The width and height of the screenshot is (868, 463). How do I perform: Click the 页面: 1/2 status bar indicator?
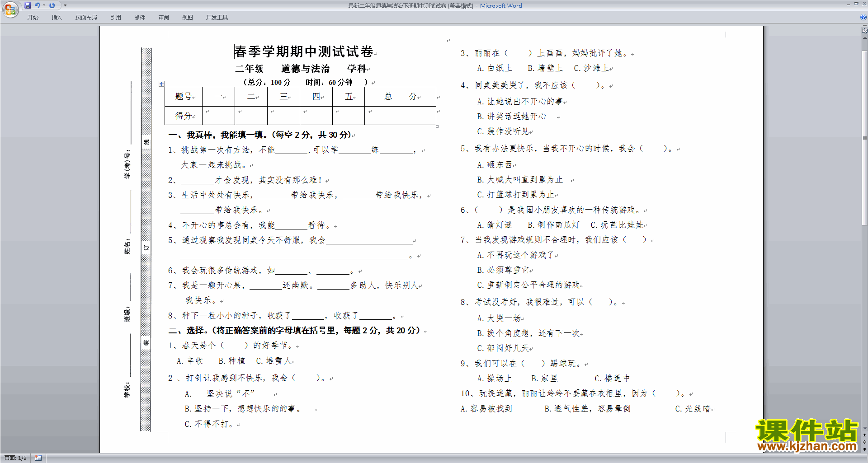[15, 458]
